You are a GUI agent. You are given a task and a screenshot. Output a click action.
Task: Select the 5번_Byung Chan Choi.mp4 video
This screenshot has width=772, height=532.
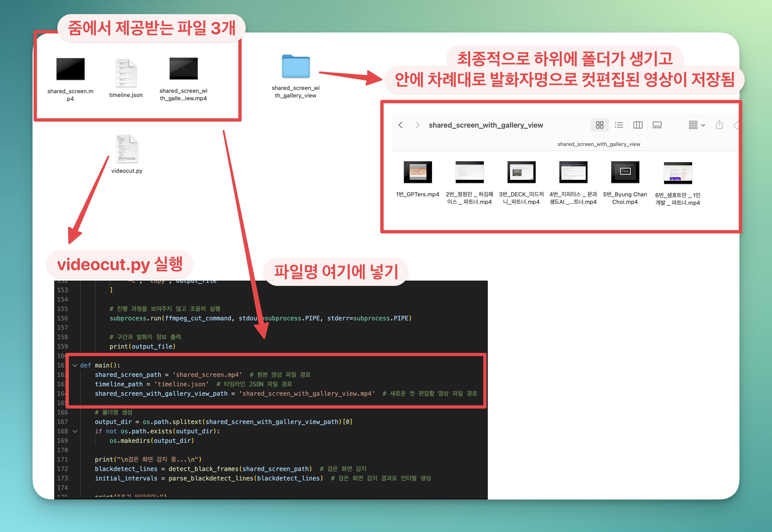click(x=625, y=172)
